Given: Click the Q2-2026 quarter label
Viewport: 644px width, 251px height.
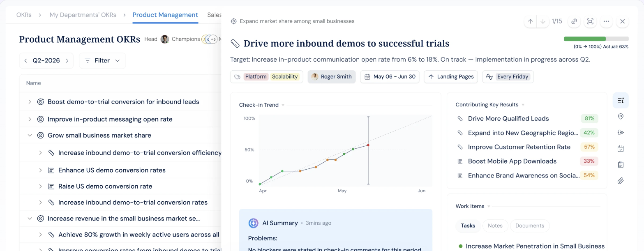Looking at the screenshot, I should (x=46, y=60).
